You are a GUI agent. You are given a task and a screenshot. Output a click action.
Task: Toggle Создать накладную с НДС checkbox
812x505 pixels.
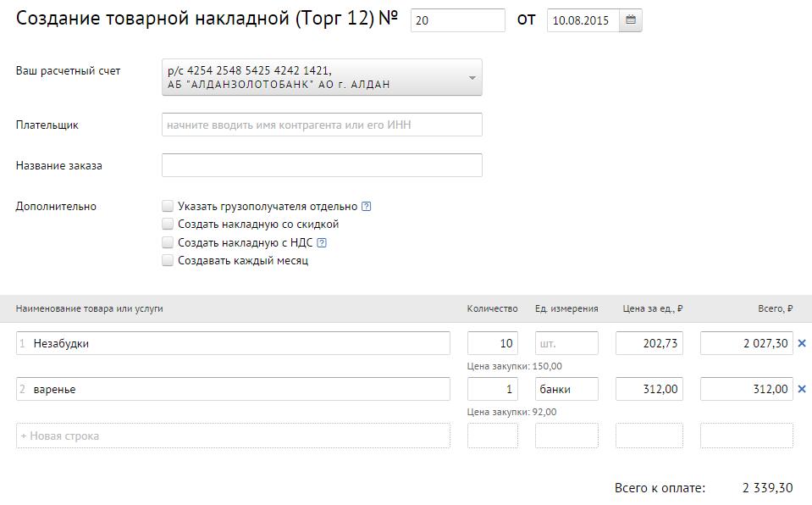(x=168, y=242)
